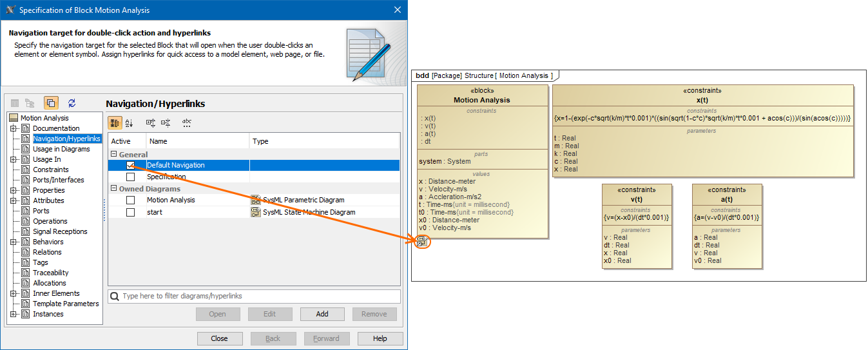This screenshot has height=350, width=868.
Task: Click the Open button
Action: tap(218, 314)
